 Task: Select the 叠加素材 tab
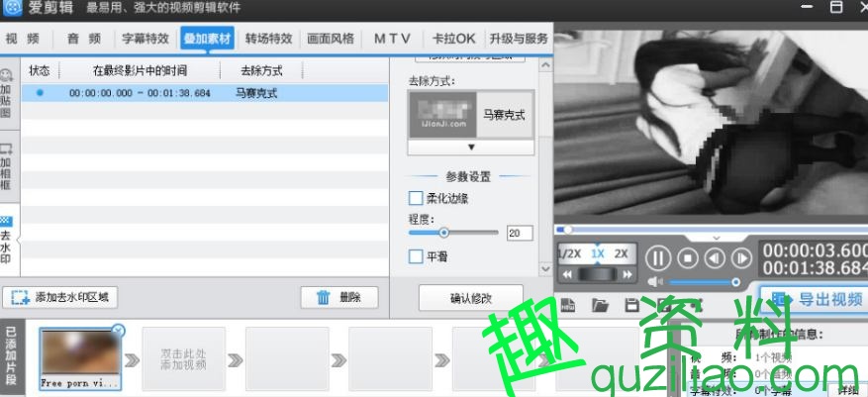(208, 39)
